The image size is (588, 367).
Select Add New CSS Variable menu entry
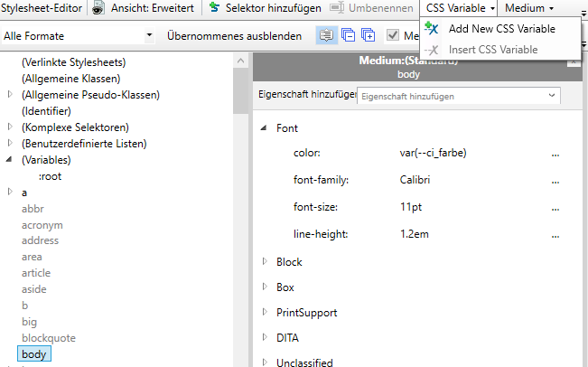point(501,29)
